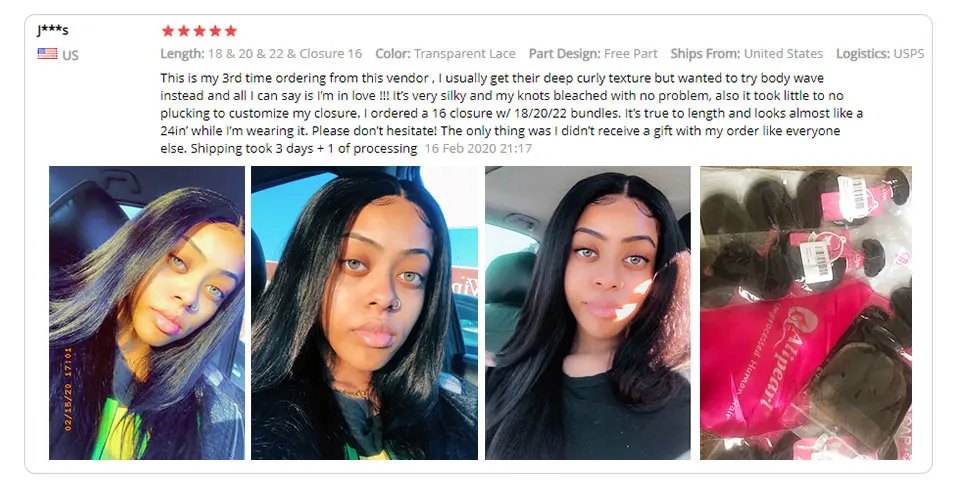
Task: Click the US flag icon
Action: click(47, 54)
